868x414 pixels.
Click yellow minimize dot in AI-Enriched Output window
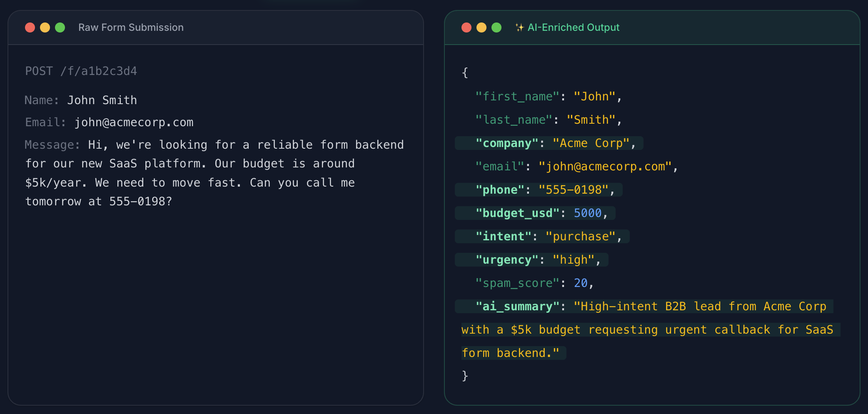coord(481,27)
